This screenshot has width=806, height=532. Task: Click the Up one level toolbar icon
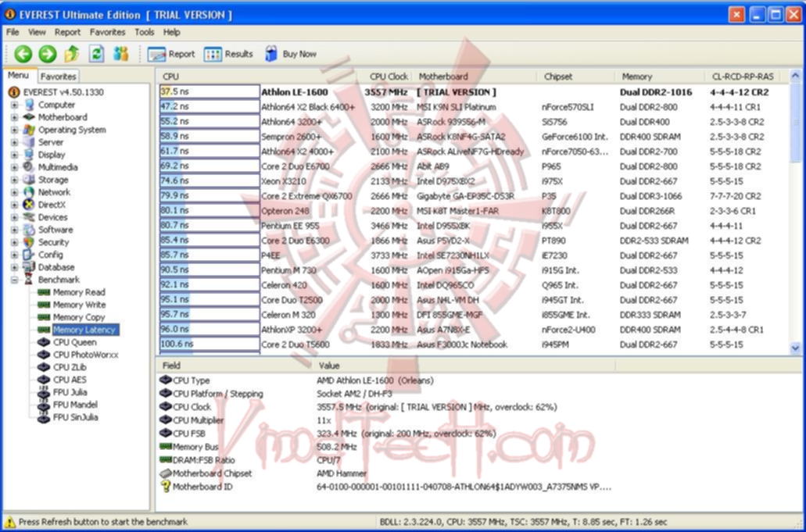tap(72, 54)
